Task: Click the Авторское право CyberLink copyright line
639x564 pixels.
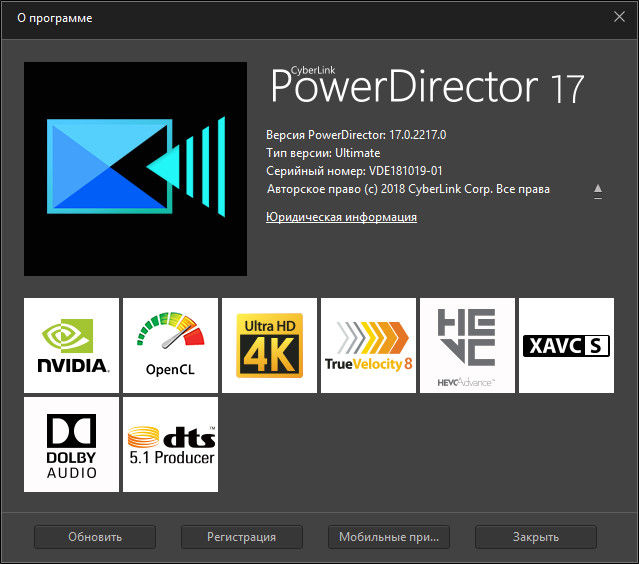Action: click(x=408, y=189)
